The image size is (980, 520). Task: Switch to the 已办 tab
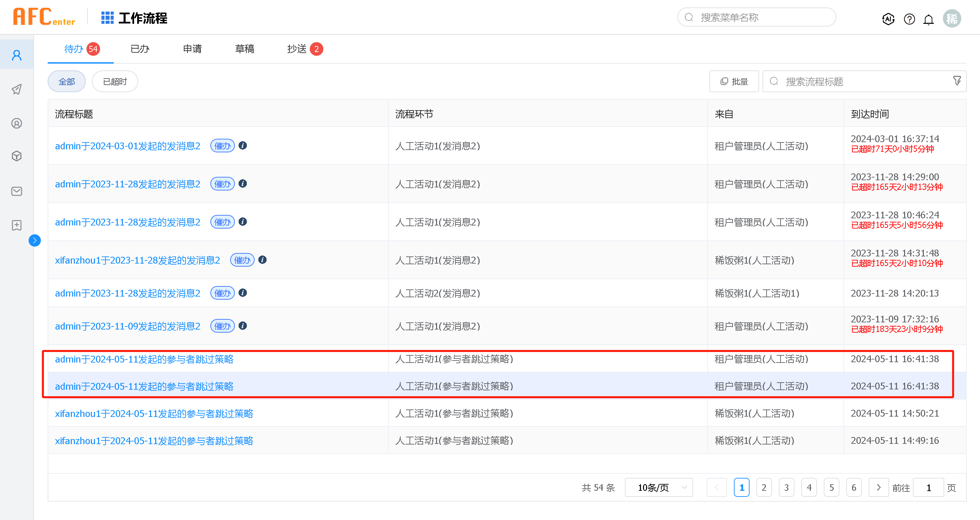tap(140, 49)
